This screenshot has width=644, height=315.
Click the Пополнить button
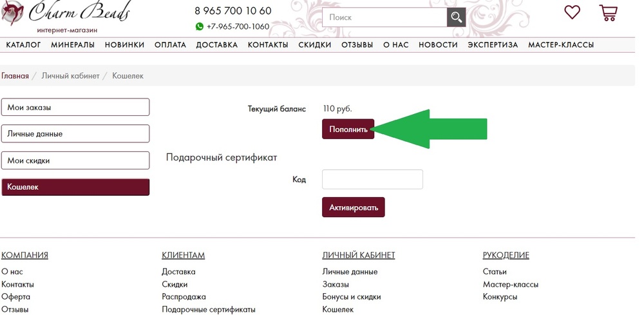pos(348,129)
